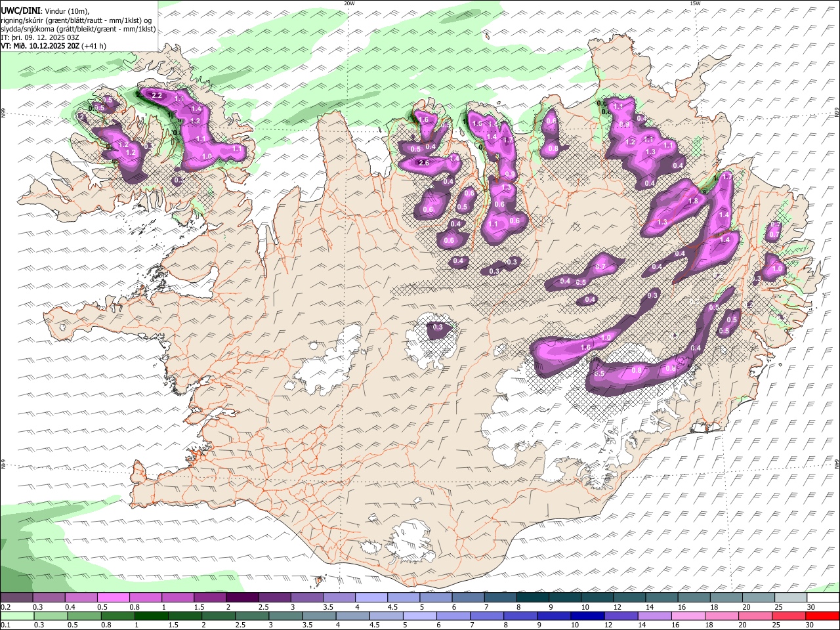Image resolution: width=840 pixels, height=630 pixels.
Task: Pick upper legend swatch between 1 and 1.5
Action: (x=178, y=598)
